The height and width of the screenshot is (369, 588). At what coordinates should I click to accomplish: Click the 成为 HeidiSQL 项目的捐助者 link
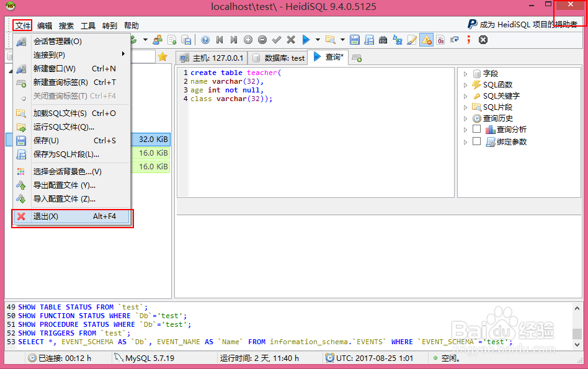tap(528, 25)
